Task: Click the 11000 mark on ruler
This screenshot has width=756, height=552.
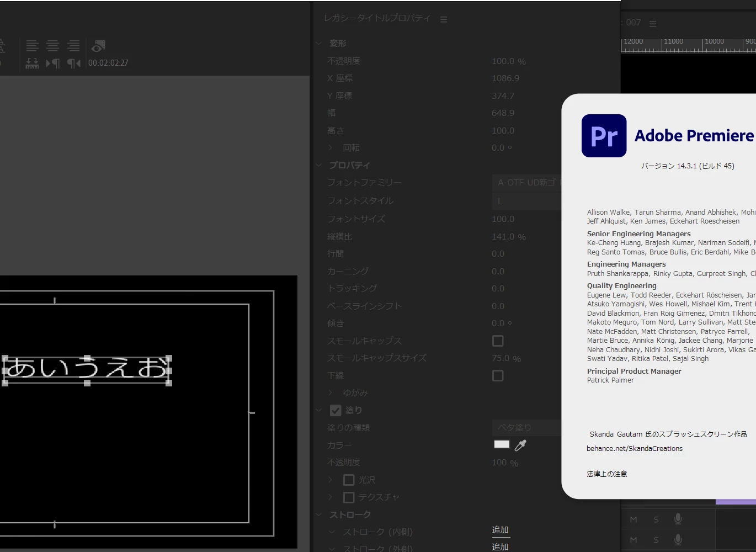Action: click(673, 42)
